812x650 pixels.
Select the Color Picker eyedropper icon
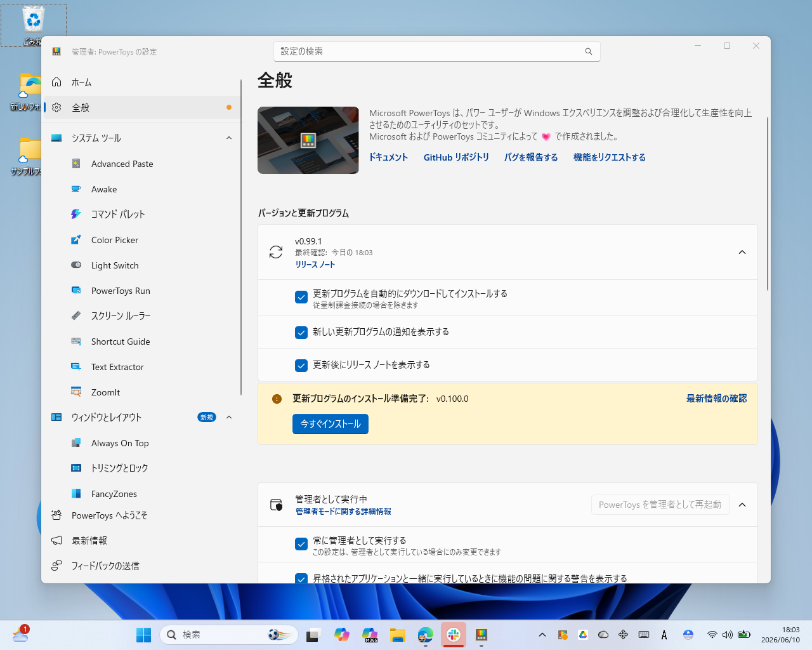[76, 240]
